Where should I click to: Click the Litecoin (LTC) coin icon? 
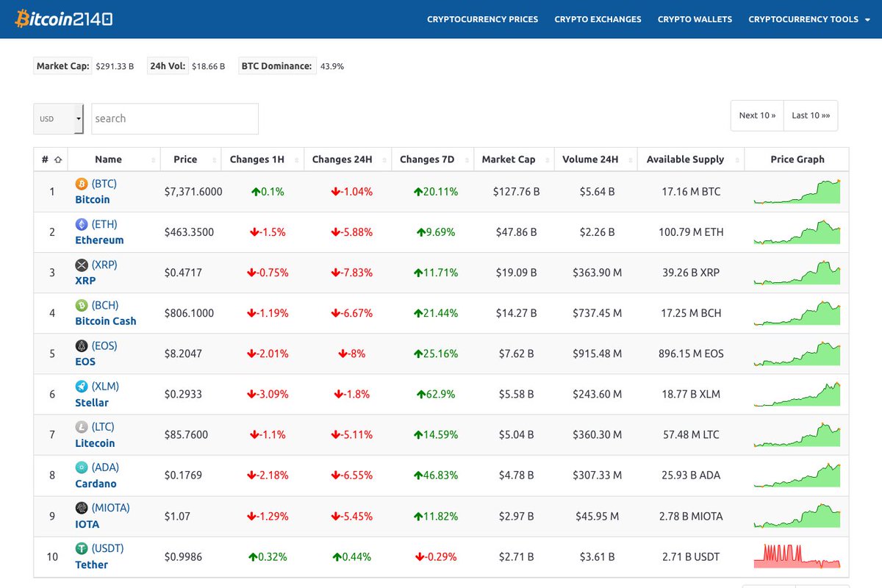(x=82, y=426)
